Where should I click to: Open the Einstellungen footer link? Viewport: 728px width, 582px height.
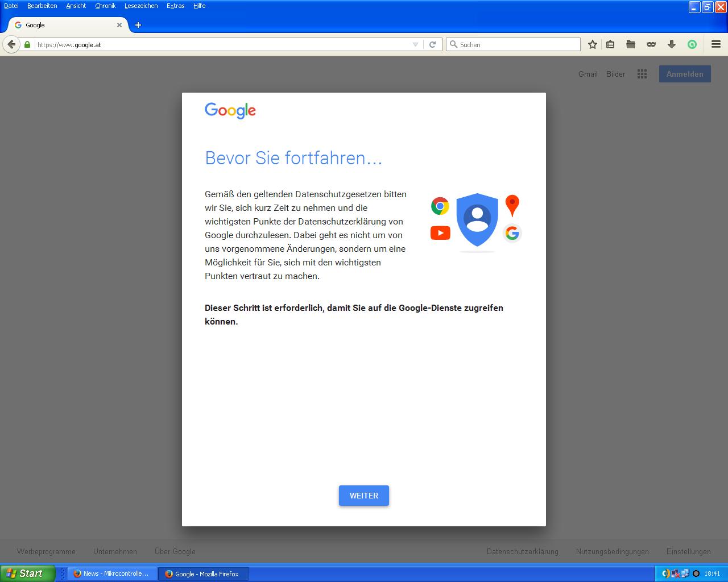(x=689, y=551)
